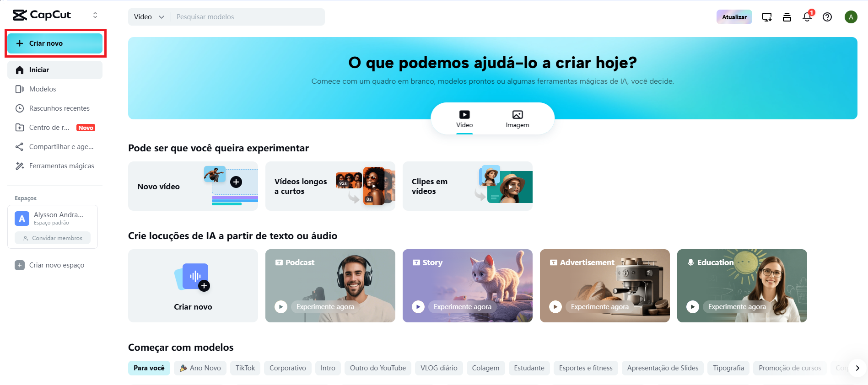Play the Education voiceover preview
The width and height of the screenshot is (868, 385).
(x=693, y=307)
